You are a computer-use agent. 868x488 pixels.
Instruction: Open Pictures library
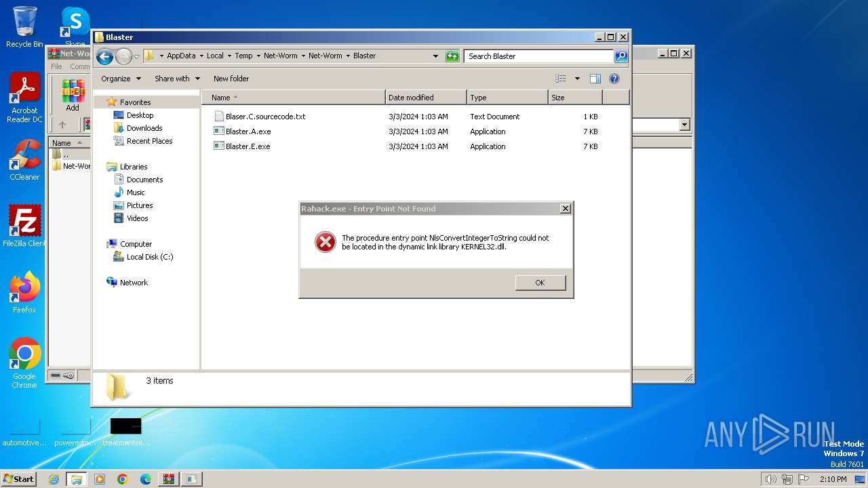[140, 205]
